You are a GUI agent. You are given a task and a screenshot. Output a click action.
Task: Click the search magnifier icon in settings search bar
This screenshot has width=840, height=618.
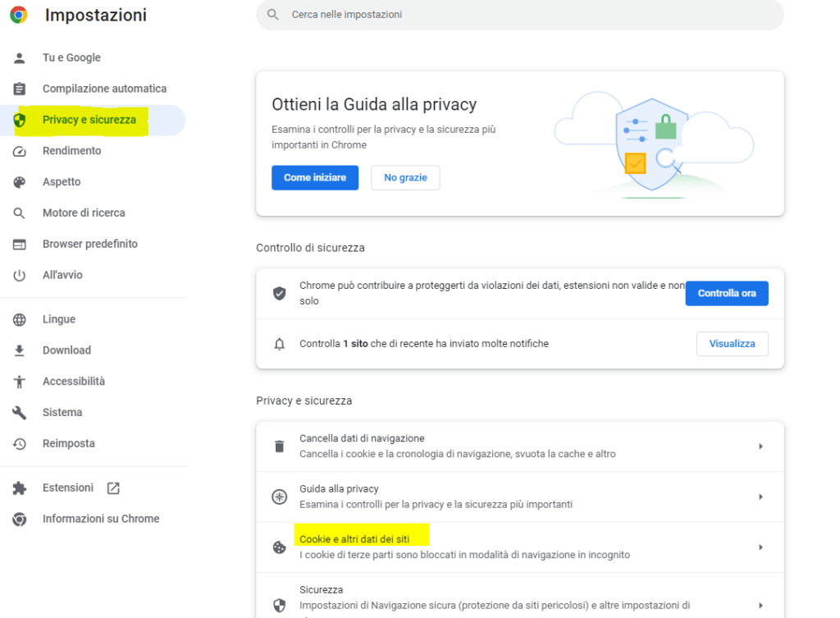point(273,15)
